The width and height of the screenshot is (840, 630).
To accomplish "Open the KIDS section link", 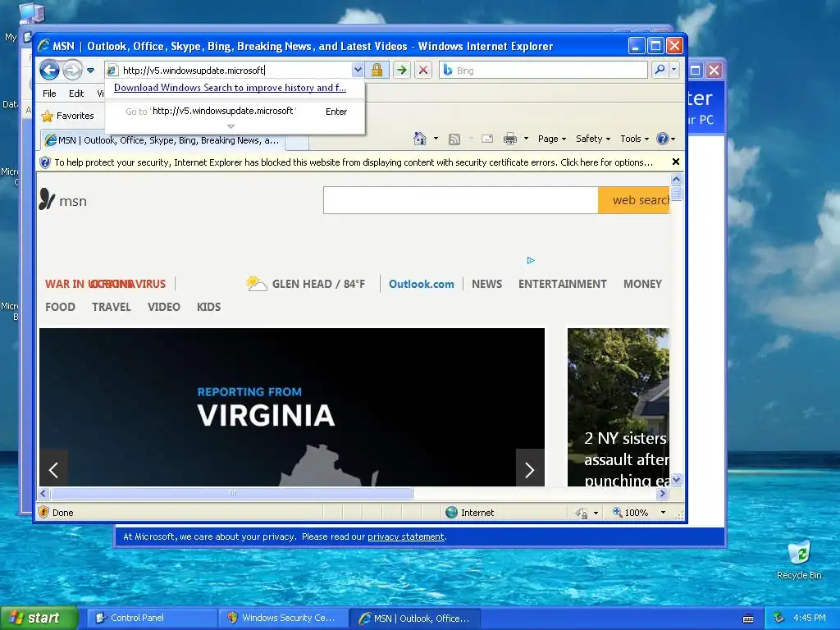I will coord(208,307).
